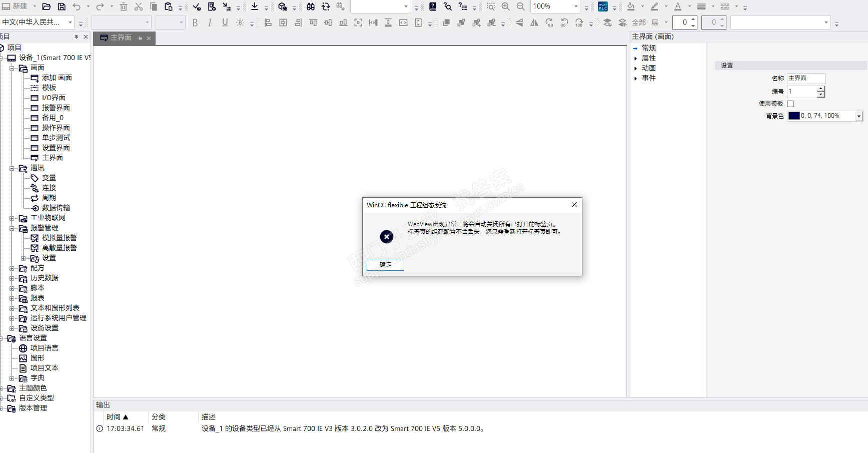868x453 pixels.
Task: Increase the 编号 value with the up arrow
Action: click(820, 89)
